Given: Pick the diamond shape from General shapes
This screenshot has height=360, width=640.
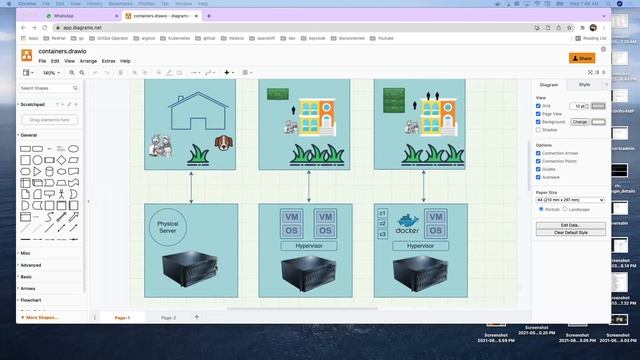Looking at the screenshot, I should 62,160.
